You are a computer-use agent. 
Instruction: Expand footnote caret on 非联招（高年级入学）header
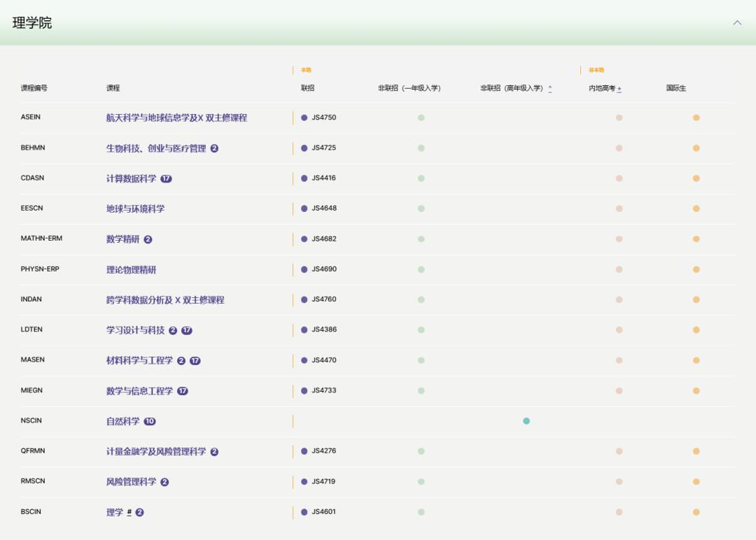[x=550, y=88]
